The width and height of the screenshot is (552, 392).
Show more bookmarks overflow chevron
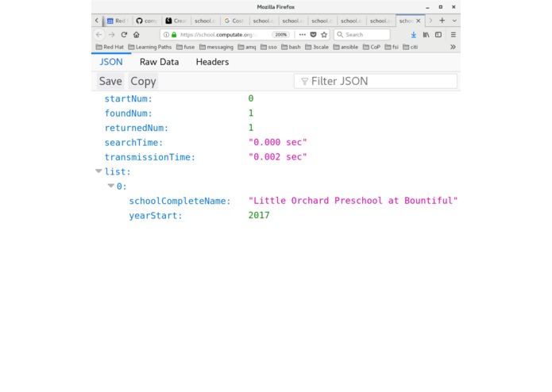pos(453,47)
